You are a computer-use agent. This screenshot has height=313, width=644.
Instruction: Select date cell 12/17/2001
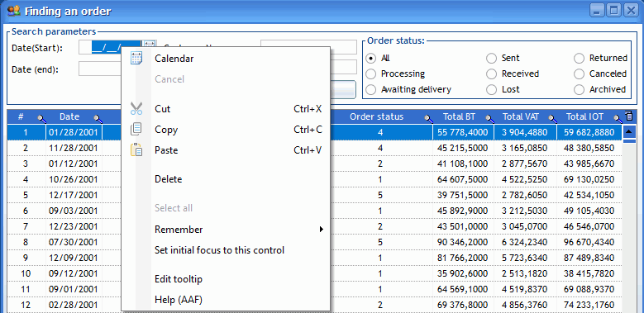point(74,195)
